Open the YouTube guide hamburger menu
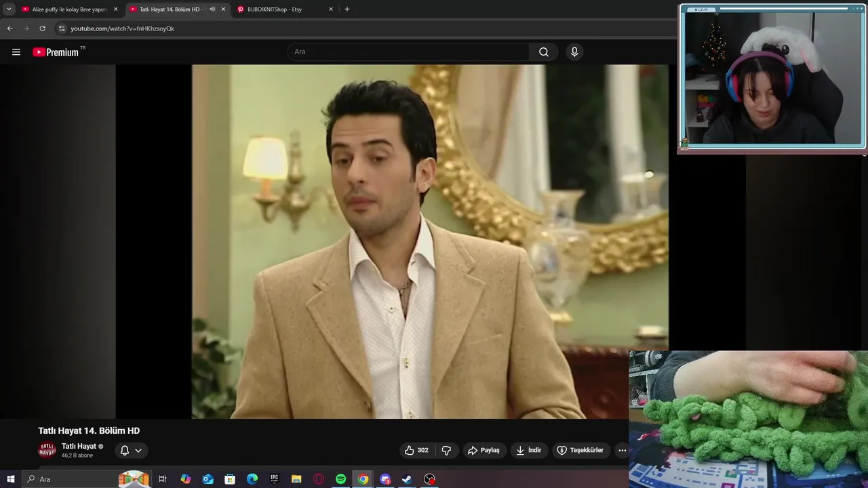This screenshot has height=488, width=868. 16,52
